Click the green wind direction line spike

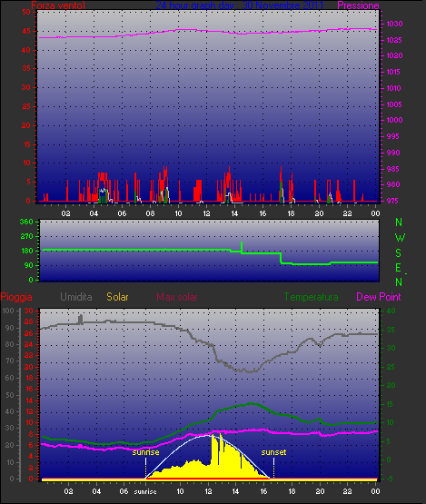tap(242, 246)
